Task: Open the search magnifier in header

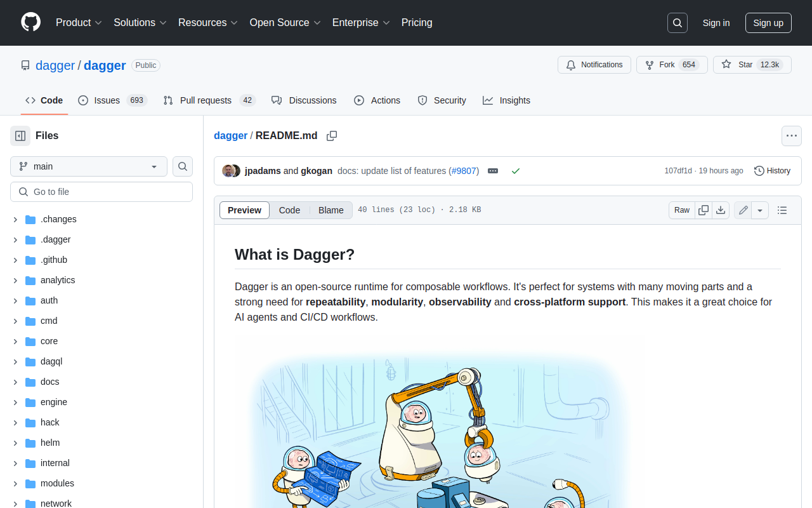Action: [x=678, y=23]
